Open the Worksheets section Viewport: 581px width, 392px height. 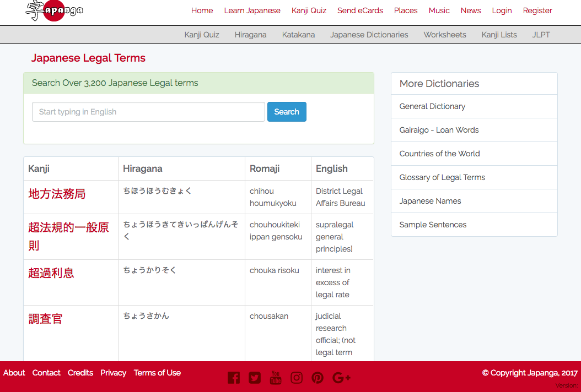point(444,35)
